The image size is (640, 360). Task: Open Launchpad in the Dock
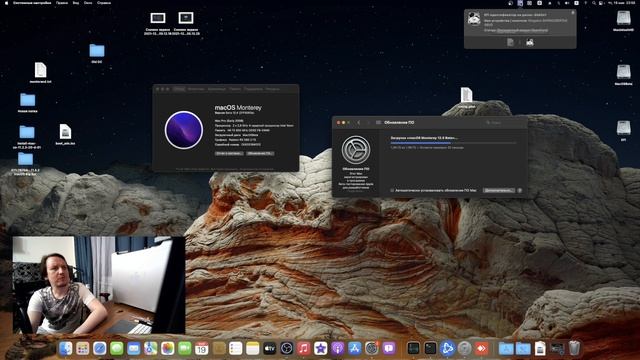(82, 348)
